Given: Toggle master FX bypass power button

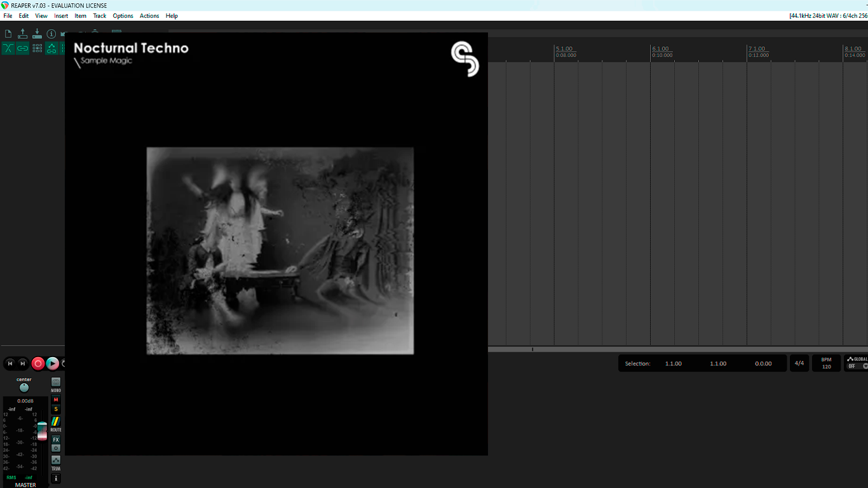Looking at the screenshot, I should (56, 448).
